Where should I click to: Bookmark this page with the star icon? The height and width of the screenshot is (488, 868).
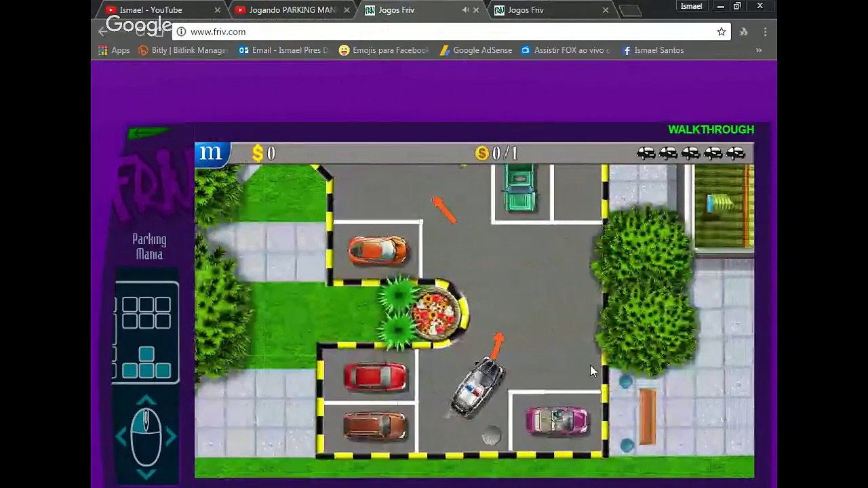(722, 32)
